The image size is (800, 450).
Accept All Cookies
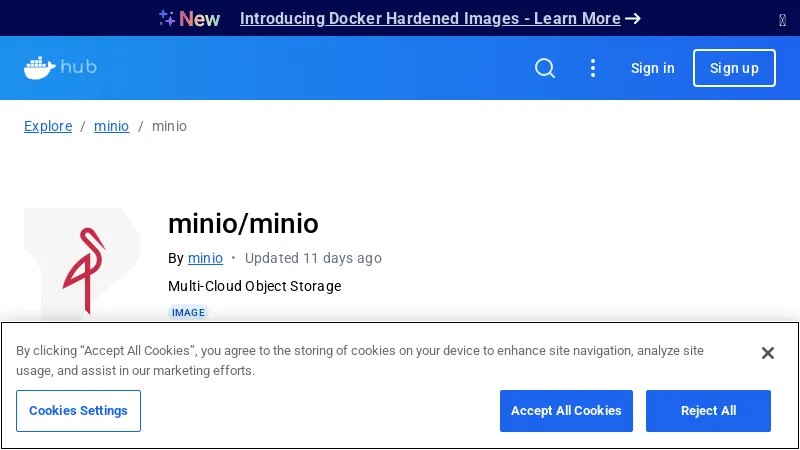(x=566, y=411)
